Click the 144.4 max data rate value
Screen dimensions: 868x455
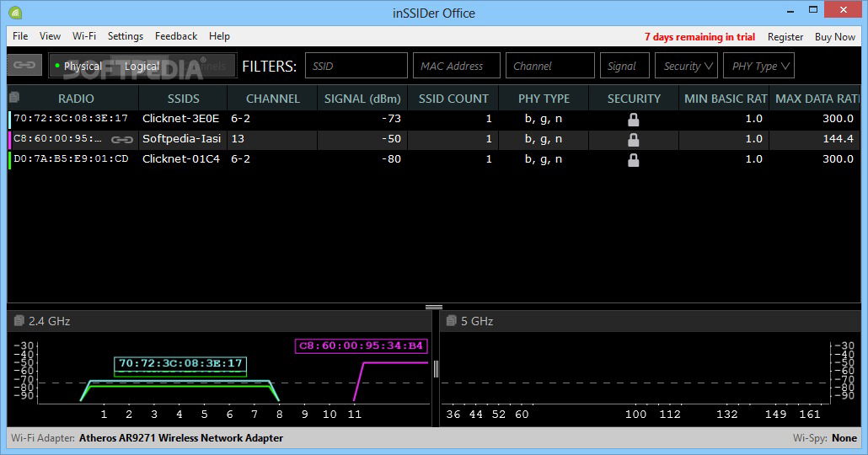pos(839,139)
